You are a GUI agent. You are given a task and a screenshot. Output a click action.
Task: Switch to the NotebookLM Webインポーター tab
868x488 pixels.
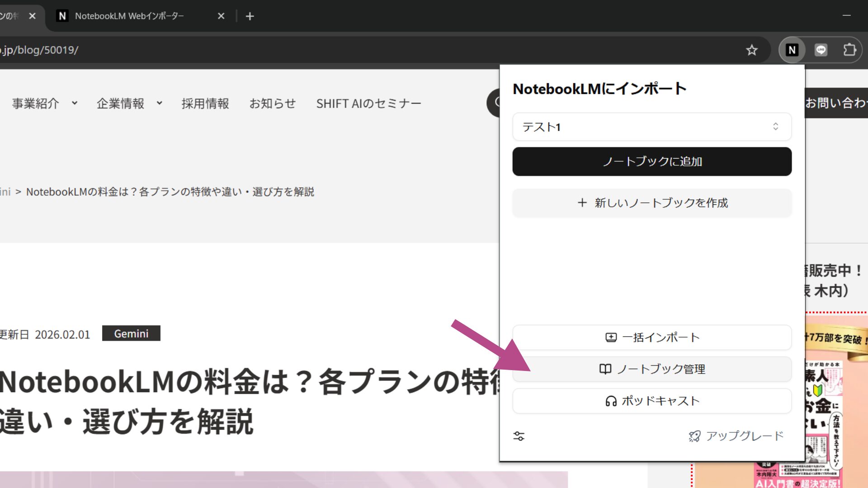[x=129, y=16]
